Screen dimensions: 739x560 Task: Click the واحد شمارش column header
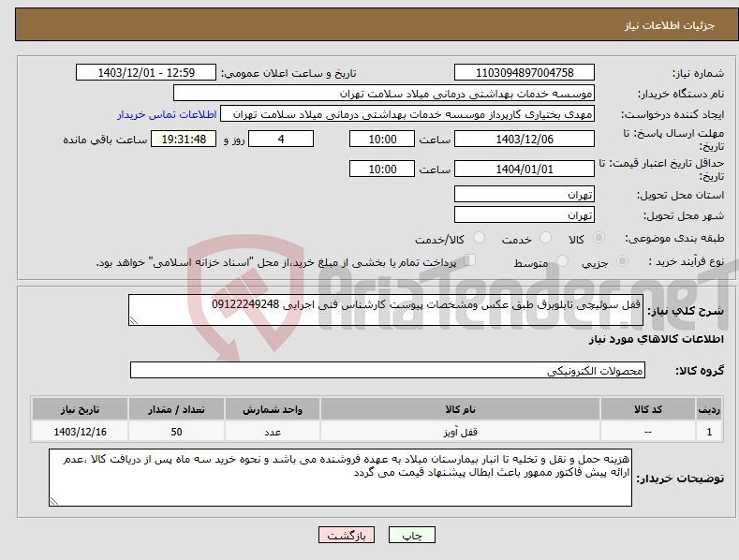click(273, 409)
